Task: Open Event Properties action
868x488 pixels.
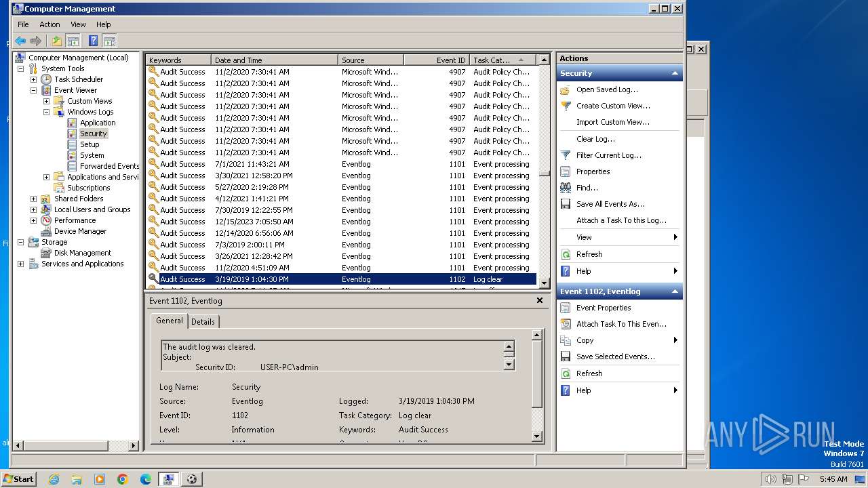Action: (x=604, y=308)
